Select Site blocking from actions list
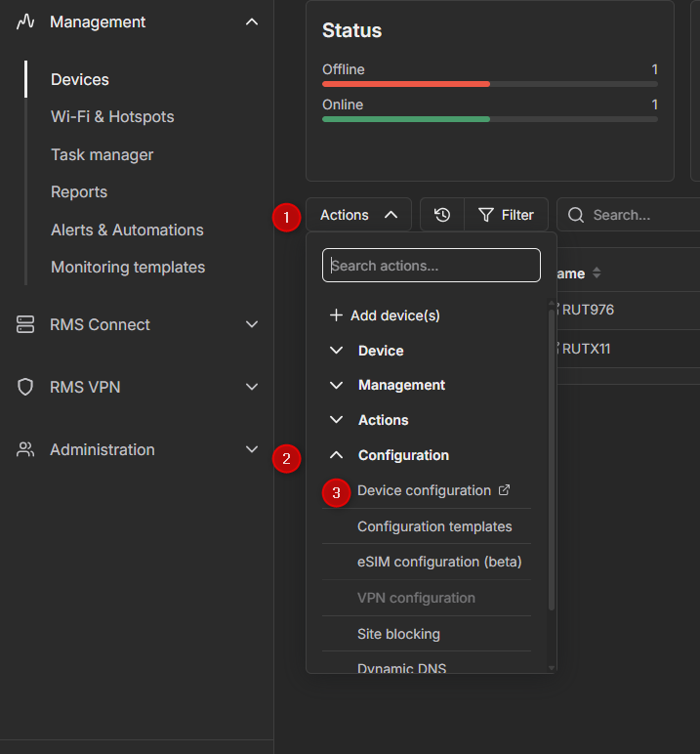 [x=398, y=634]
